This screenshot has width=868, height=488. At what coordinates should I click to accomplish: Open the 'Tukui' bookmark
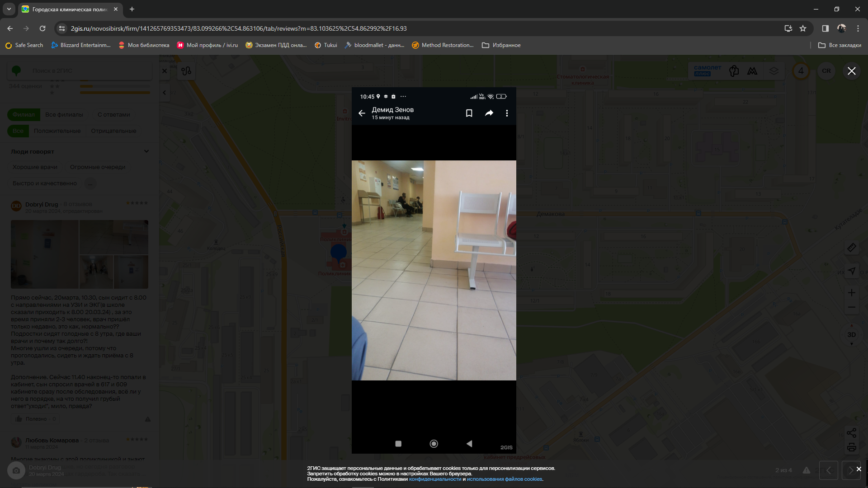(x=326, y=45)
